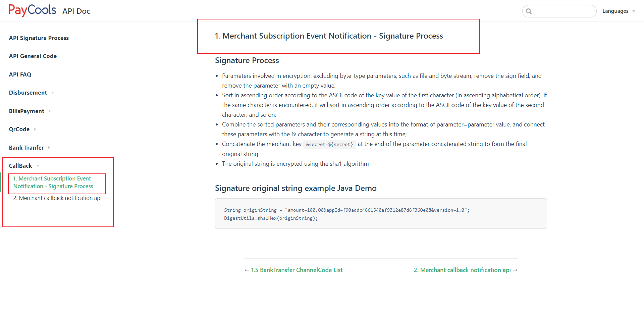644x311 pixels.
Task: Open the API FAQ page
Action: pos(20,74)
